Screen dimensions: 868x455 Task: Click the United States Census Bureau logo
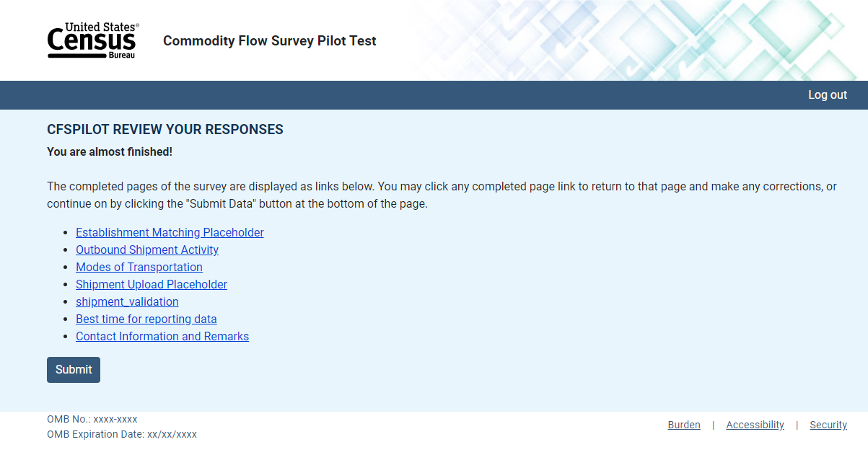click(x=92, y=40)
